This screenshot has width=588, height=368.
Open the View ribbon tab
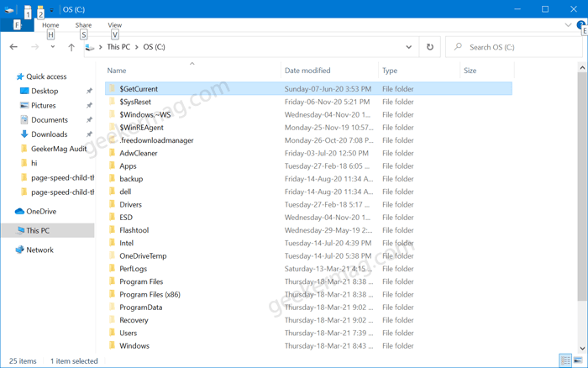(115, 24)
